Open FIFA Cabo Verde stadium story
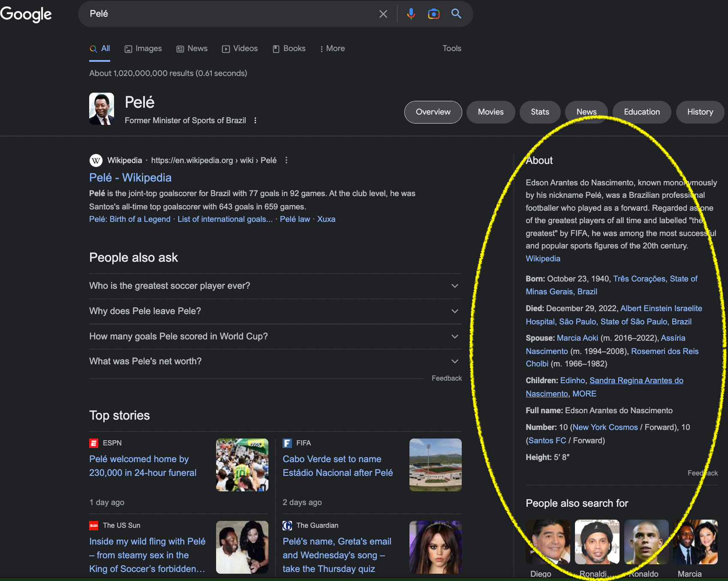This screenshot has width=728, height=581. pos(338,466)
